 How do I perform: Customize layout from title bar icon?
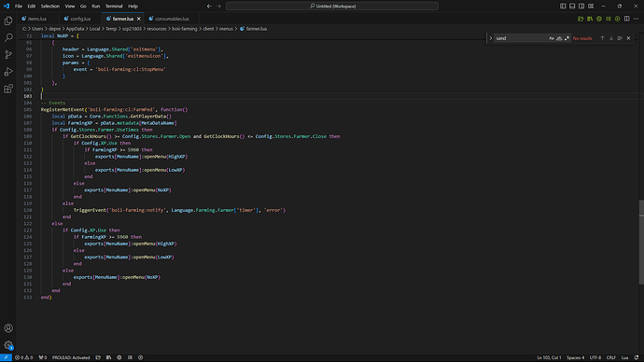(x=591, y=7)
